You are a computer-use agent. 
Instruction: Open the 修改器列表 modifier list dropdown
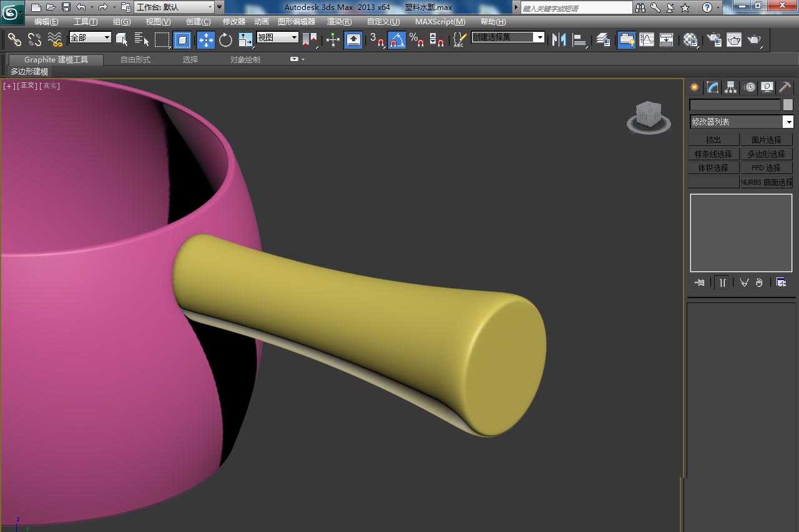740,122
